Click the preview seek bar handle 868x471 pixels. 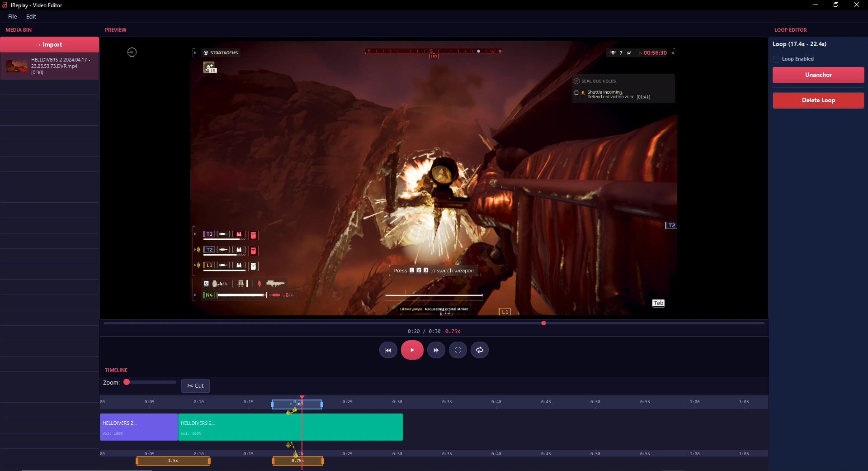point(543,323)
